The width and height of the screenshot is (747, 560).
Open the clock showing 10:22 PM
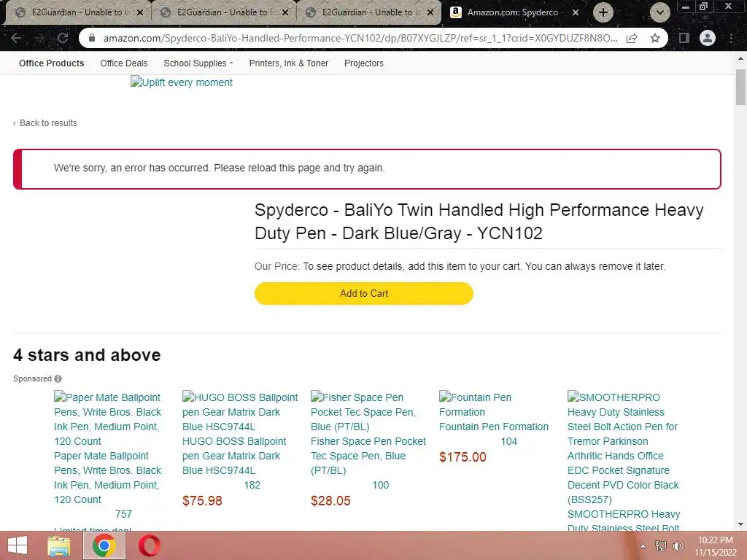[715, 546]
